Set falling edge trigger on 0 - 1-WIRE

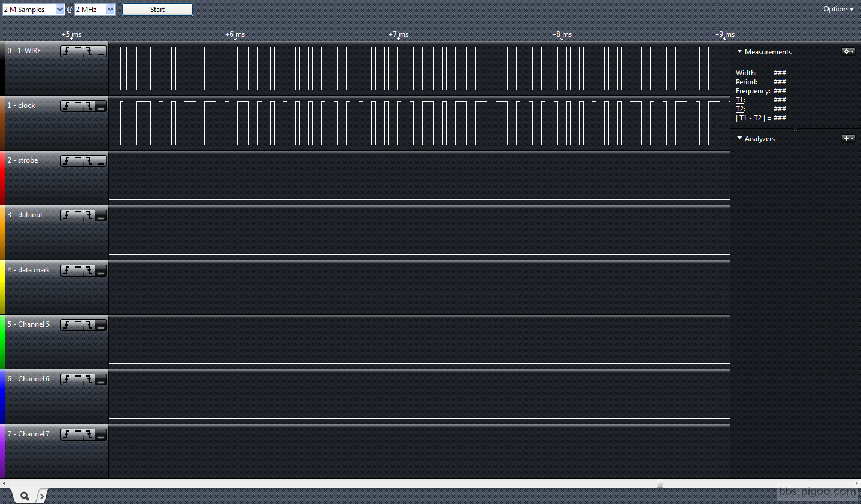click(x=89, y=51)
